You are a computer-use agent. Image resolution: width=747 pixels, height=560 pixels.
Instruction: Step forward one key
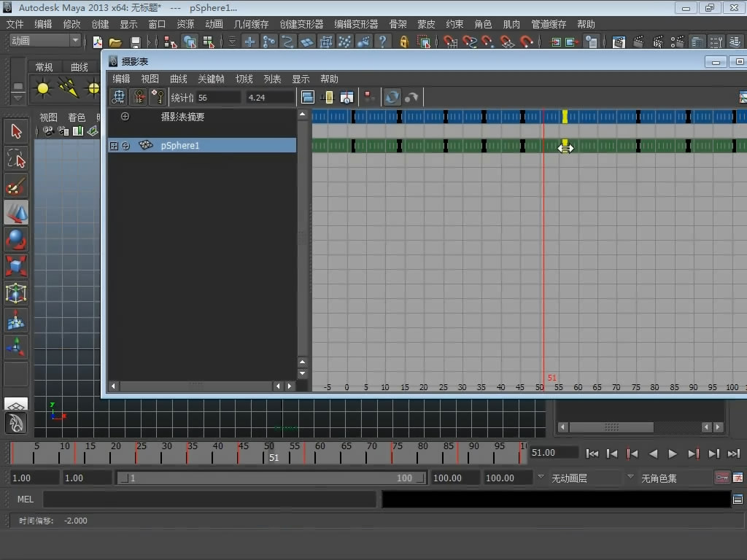click(x=693, y=454)
